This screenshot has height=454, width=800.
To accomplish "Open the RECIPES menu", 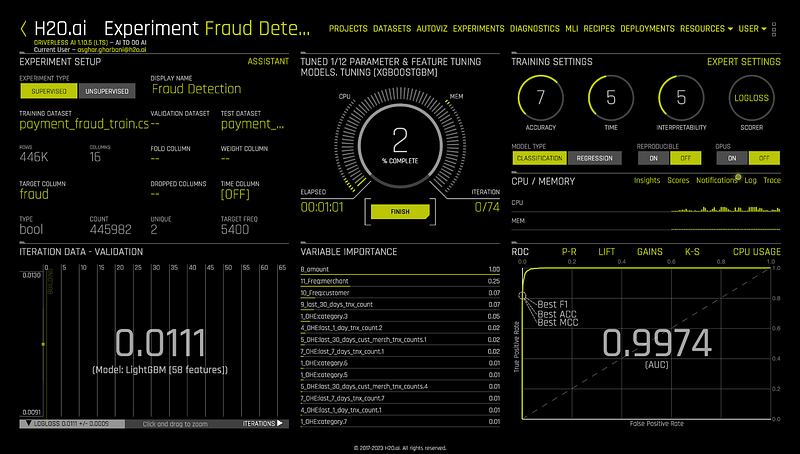I will coord(599,29).
